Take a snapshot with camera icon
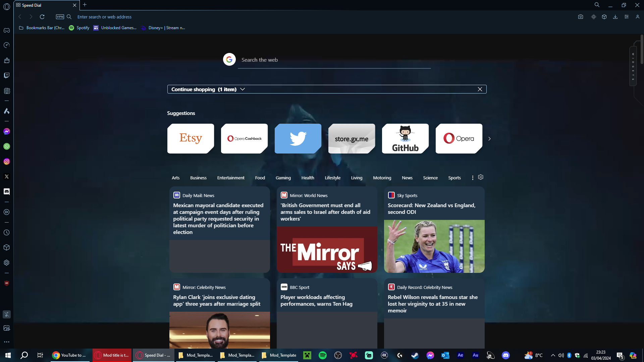Screen dimensions: 644x362 [581, 17]
